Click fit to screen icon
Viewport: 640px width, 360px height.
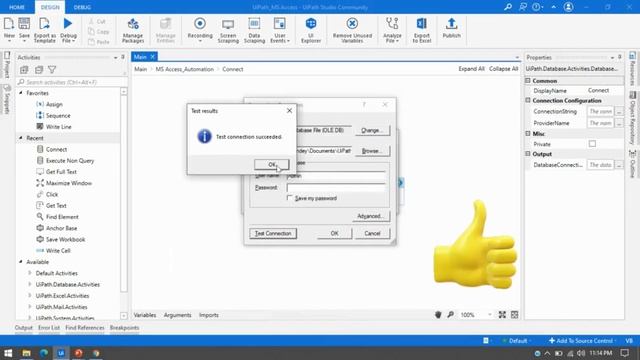point(502,315)
